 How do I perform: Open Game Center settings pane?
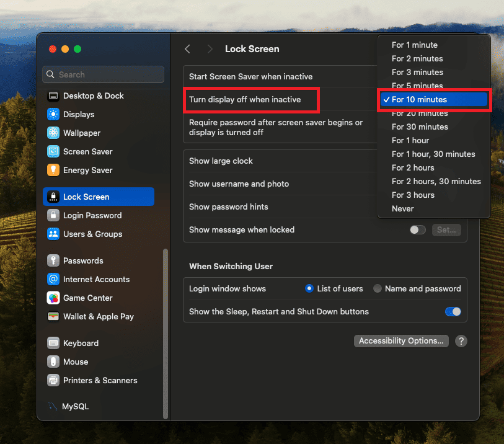tap(99, 298)
